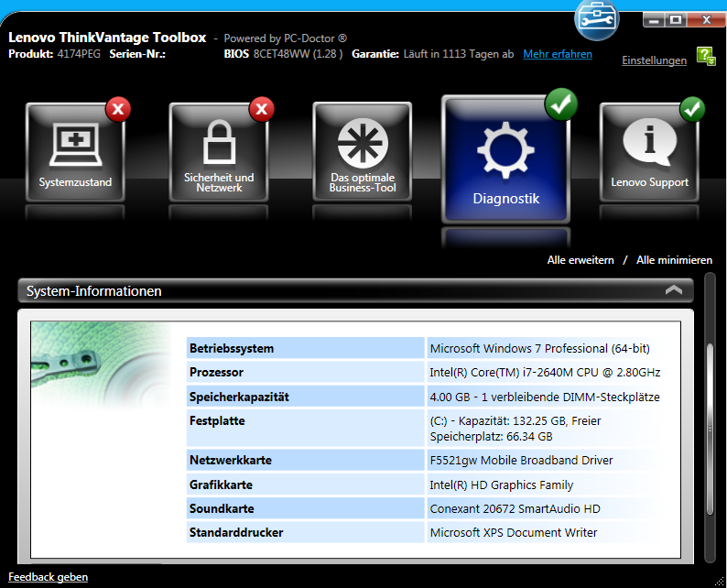The height and width of the screenshot is (588, 727).
Task: Open the Sicherheit und Netzwerk tile
Action: (x=219, y=152)
